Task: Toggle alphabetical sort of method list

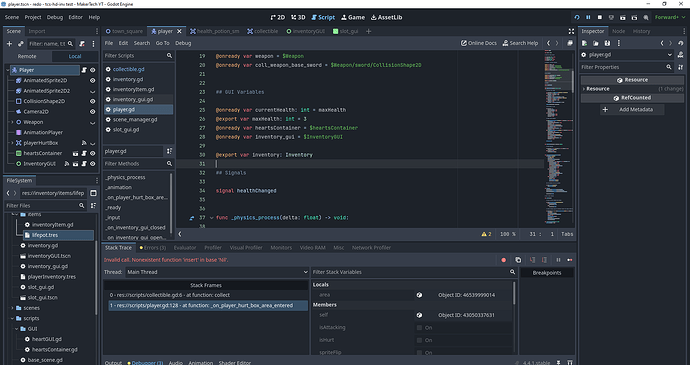Action: (169, 151)
